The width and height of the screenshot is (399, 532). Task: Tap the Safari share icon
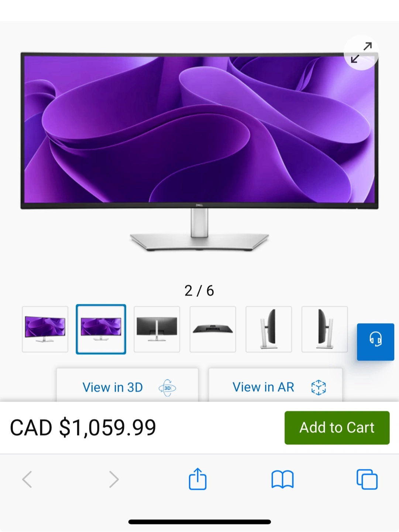point(197,479)
